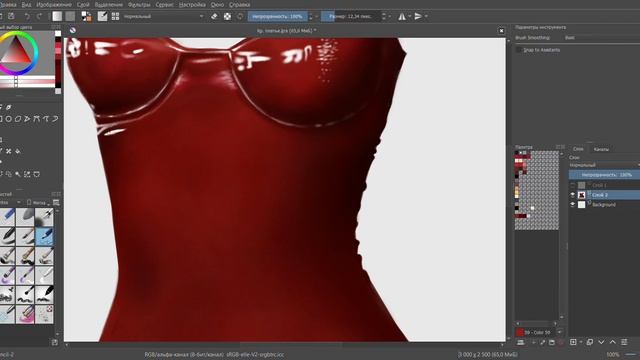Open the Сервис (Tools) menu

coord(164,4)
